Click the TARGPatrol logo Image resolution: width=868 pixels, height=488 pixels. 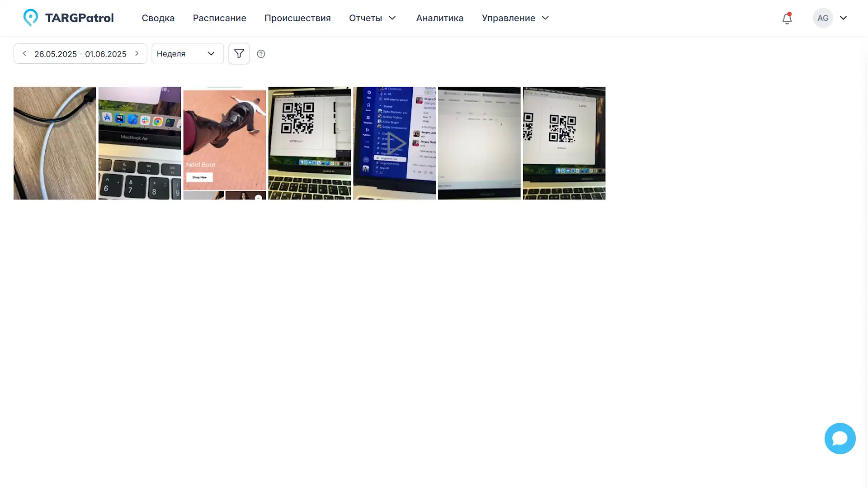click(68, 18)
